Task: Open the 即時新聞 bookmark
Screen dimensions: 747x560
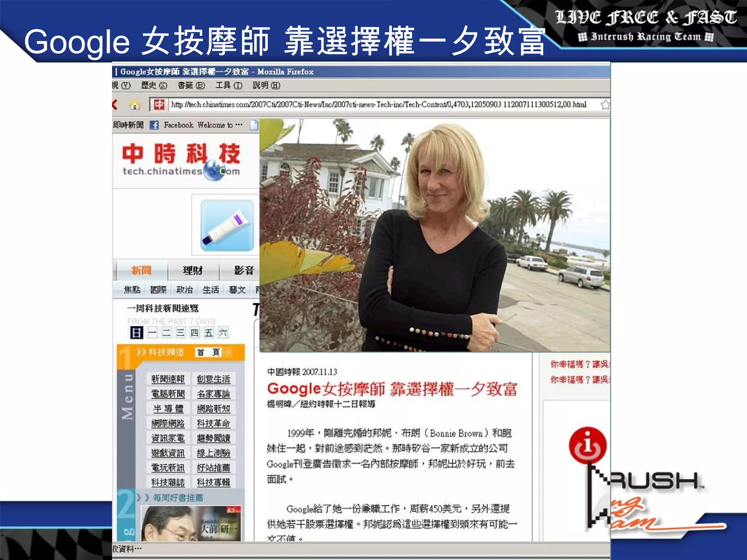Action: [128, 125]
